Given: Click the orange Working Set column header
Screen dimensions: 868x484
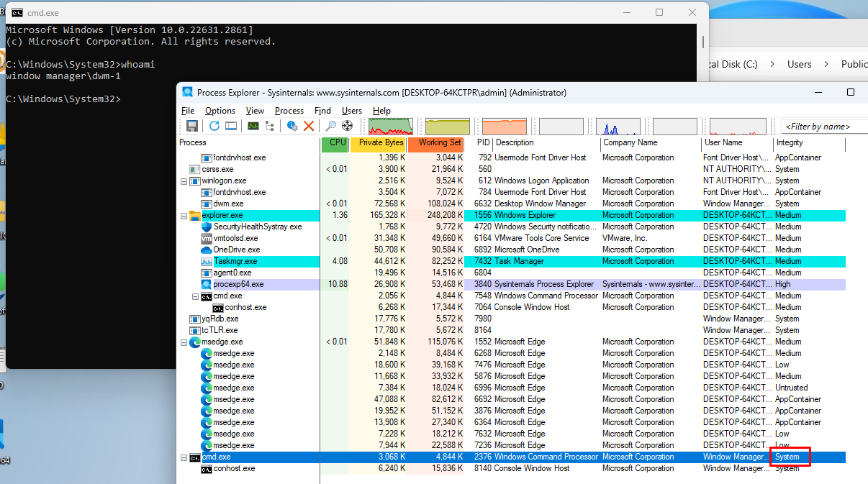Looking at the screenshot, I should tap(436, 143).
